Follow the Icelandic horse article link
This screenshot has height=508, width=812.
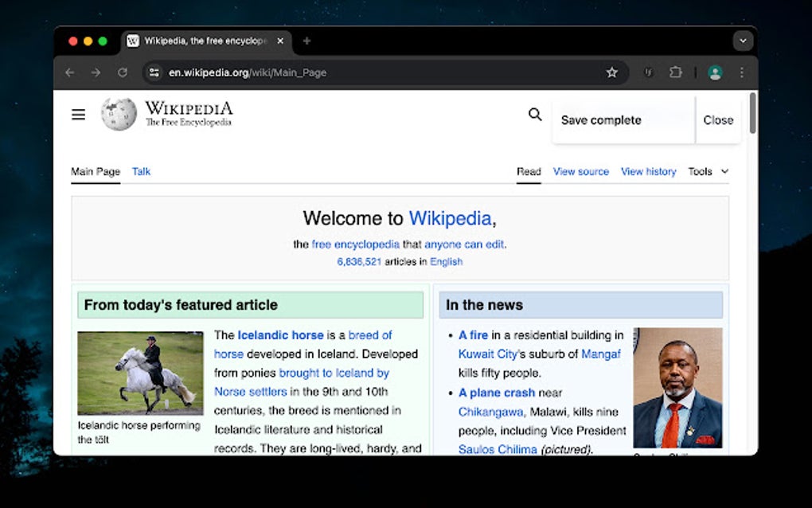click(x=279, y=334)
